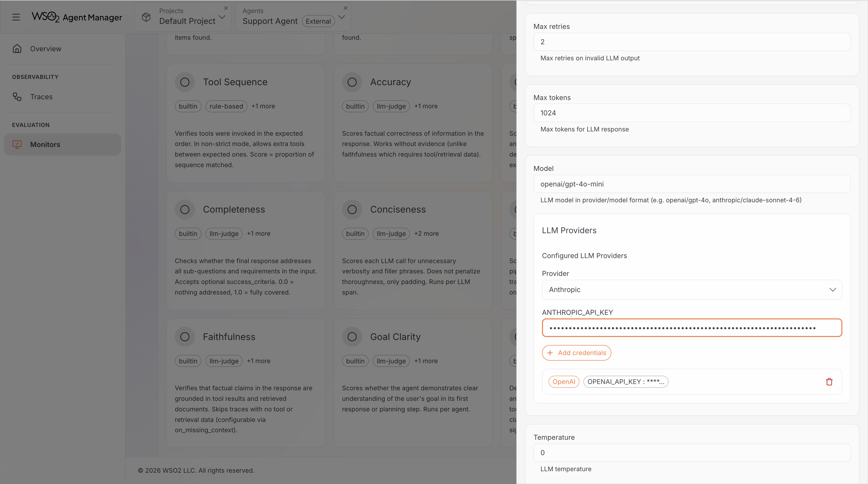Viewport: 868px width, 484px height.
Task: Click the Traces sidebar icon
Action: pos(17,97)
